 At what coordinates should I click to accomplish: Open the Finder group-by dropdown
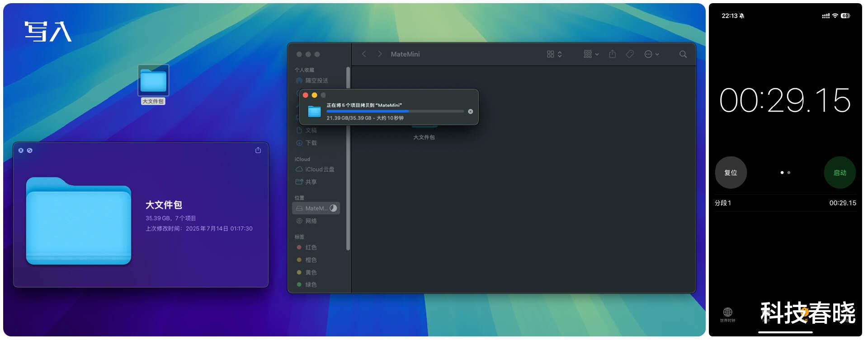(591, 54)
